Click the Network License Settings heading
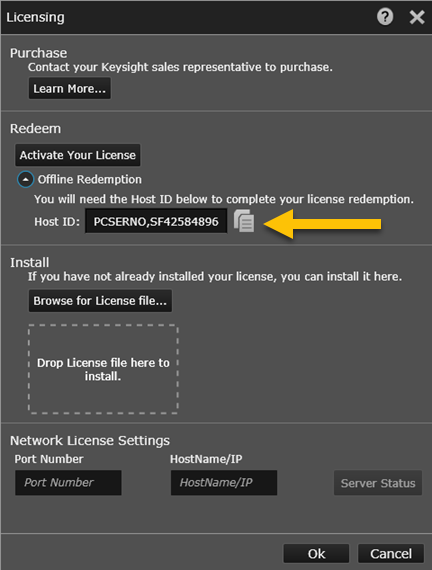Screen dimensions: 432x570 pos(90,441)
